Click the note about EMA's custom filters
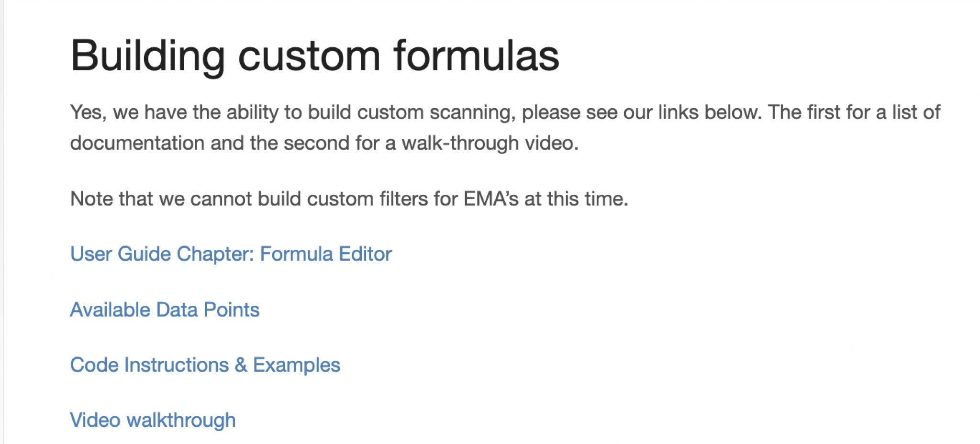The width and height of the screenshot is (980, 444). [x=349, y=199]
